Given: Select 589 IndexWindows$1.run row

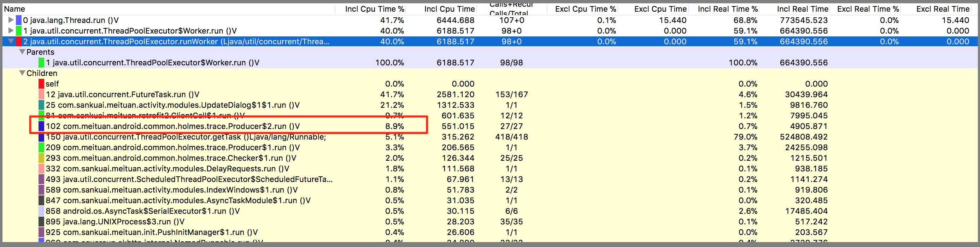Looking at the screenshot, I should point(490,190).
